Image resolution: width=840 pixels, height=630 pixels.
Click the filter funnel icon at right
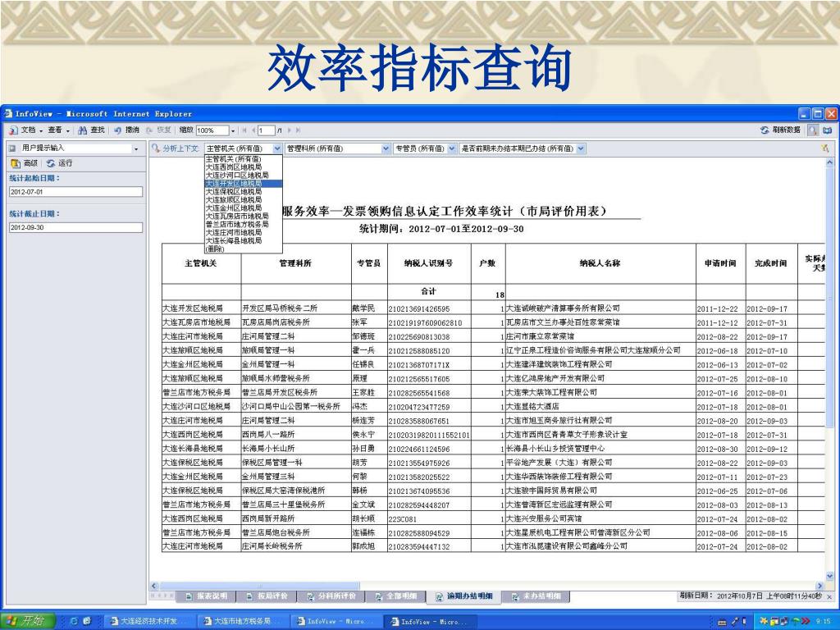825,148
